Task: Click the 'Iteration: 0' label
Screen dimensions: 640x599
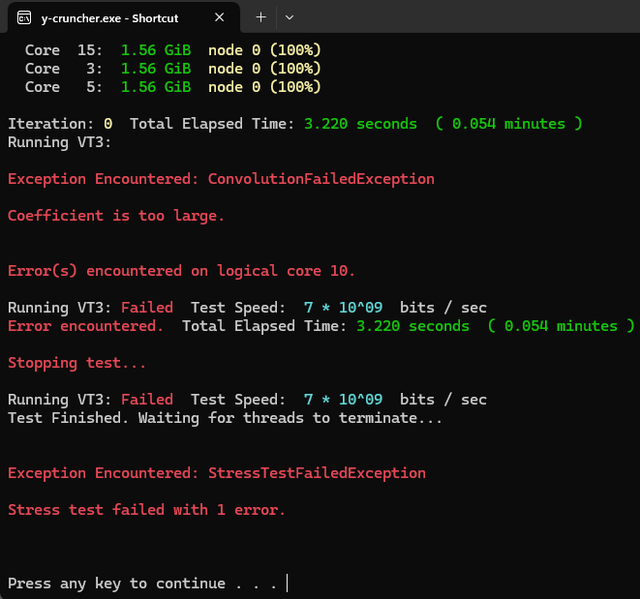Action: click(x=60, y=124)
